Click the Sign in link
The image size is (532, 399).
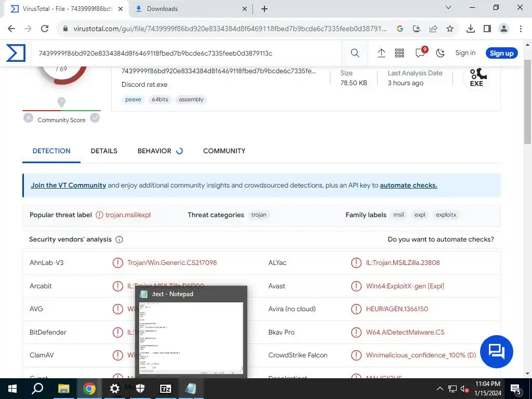[465, 53]
